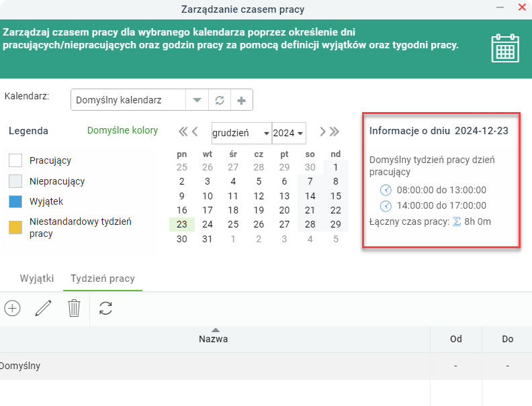Screen dimensions: 532x406
Task: Select December 16 in the calendar
Action: coord(182,210)
